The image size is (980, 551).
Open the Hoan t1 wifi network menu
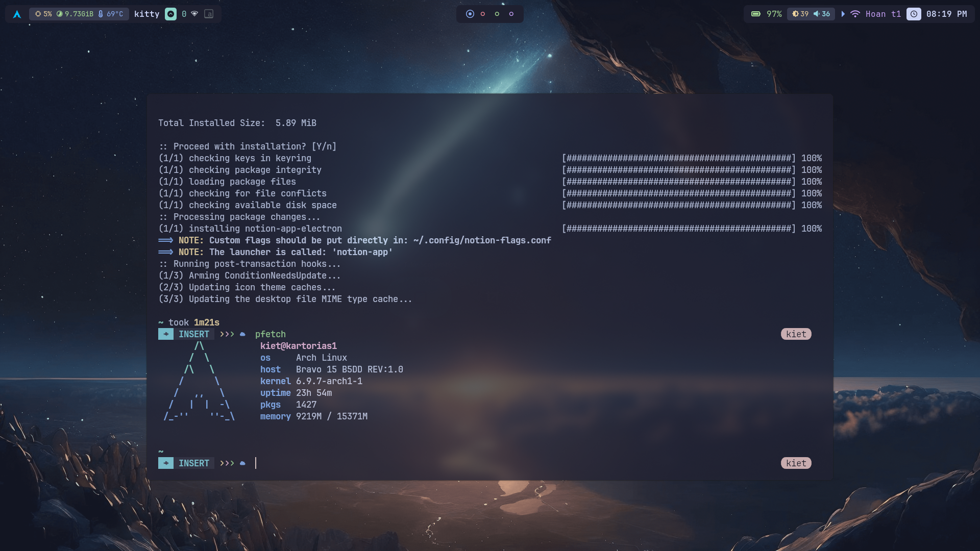point(876,14)
